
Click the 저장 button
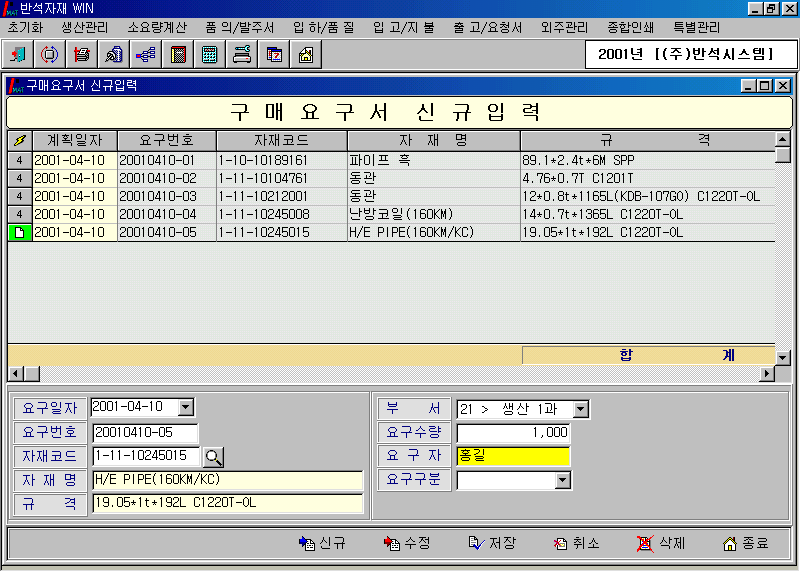(492, 544)
